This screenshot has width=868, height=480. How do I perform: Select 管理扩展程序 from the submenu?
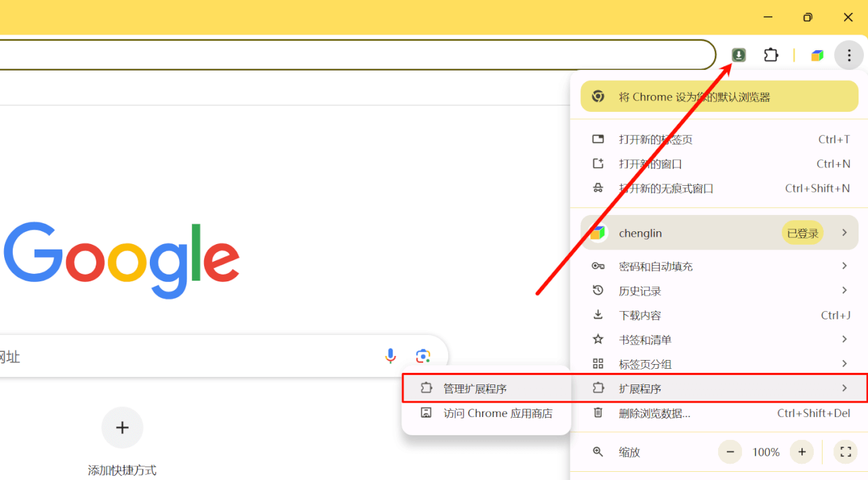475,388
